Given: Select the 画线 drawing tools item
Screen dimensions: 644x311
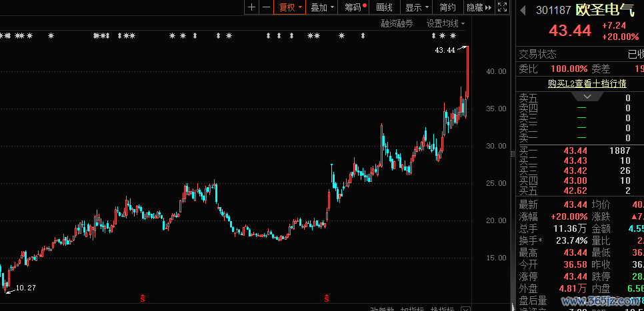Looking at the screenshot, I should point(384,7).
